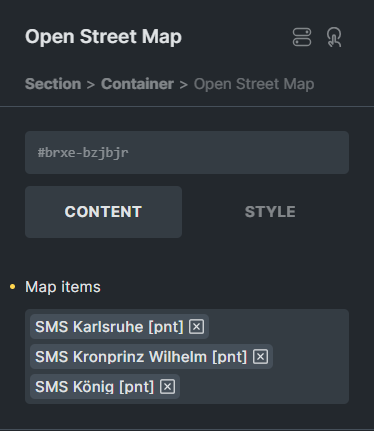
Task: Click Open Street Map breadcrumb item
Action: pos(254,84)
